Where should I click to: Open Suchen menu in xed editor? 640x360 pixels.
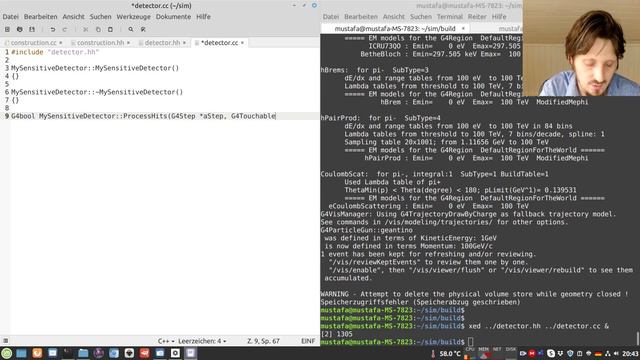(x=100, y=17)
